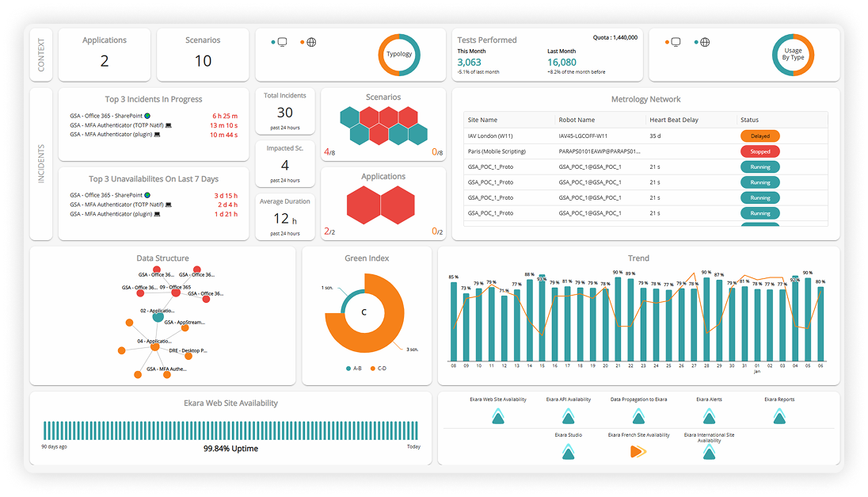The width and height of the screenshot is (868, 497).
Task: Click the Ekara Studio status icon
Action: tap(568, 452)
